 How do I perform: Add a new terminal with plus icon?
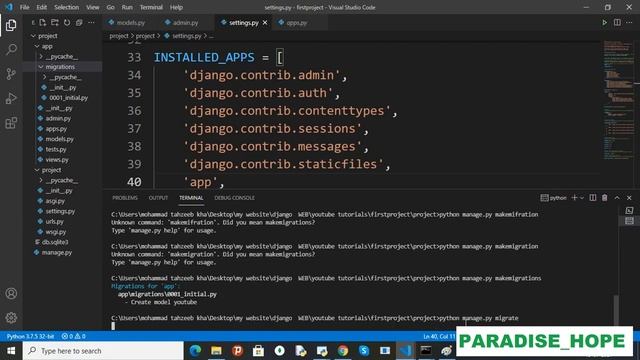574,198
